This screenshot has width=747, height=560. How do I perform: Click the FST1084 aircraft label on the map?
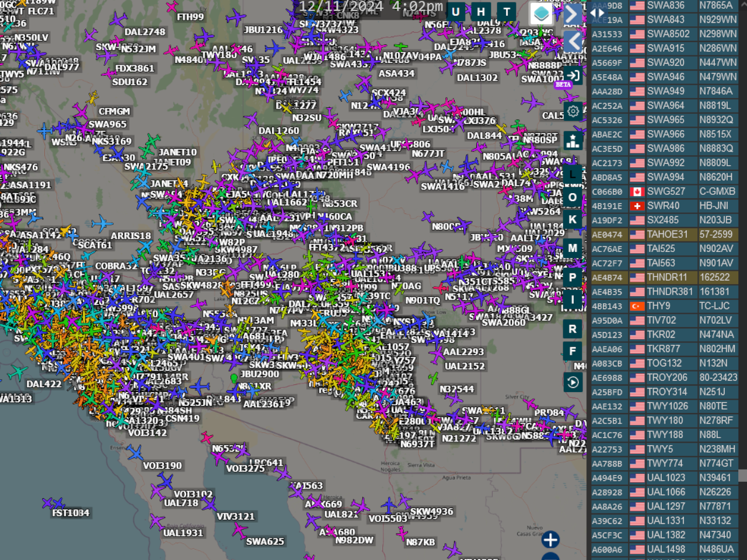pos(71,513)
